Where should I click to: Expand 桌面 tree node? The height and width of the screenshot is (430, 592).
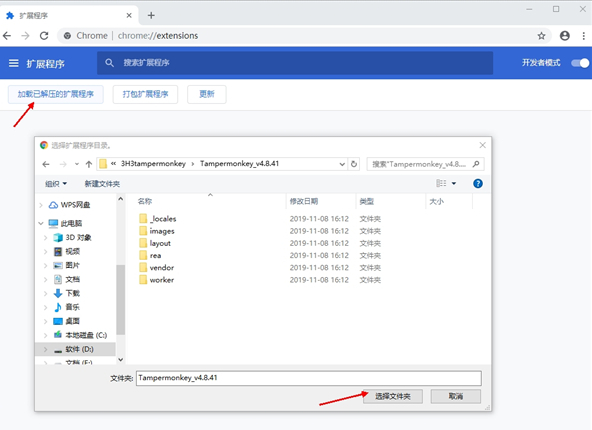pyautogui.click(x=46, y=321)
